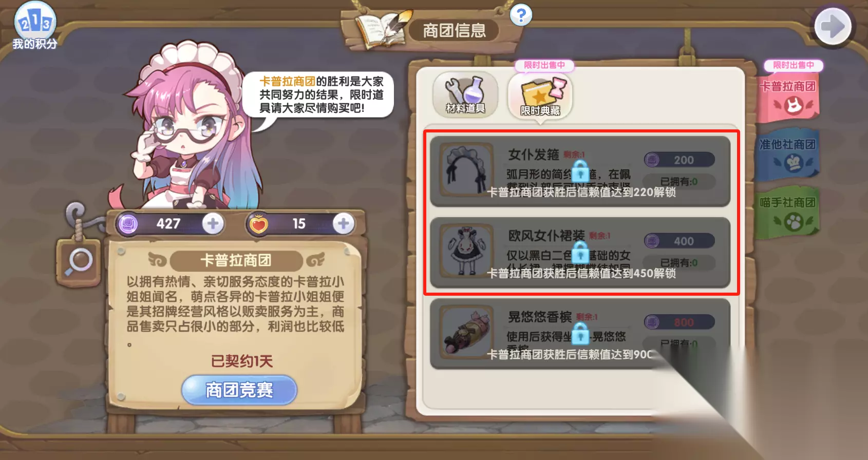Viewport: 868px width, 460px height.
Task: Add purple coins with plus button
Action: pyautogui.click(x=213, y=223)
